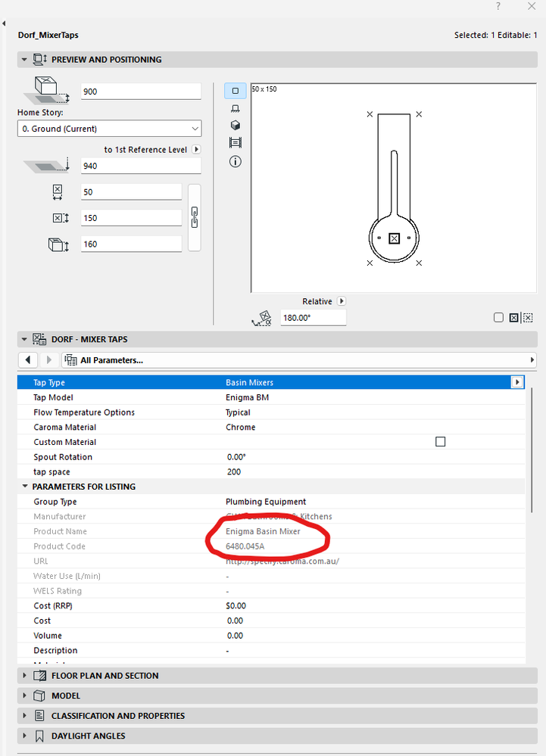This screenshot has width=546, height=756.
Task: Toggle the mirror object checkbox icon
Action: (499, 317)
